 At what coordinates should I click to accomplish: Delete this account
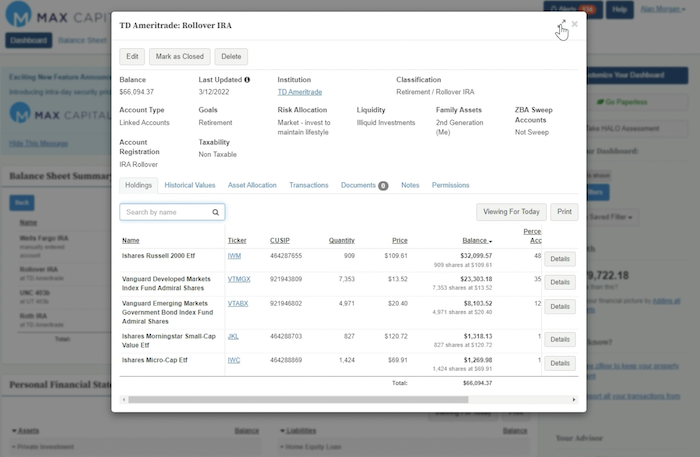(x=231, y=57)
